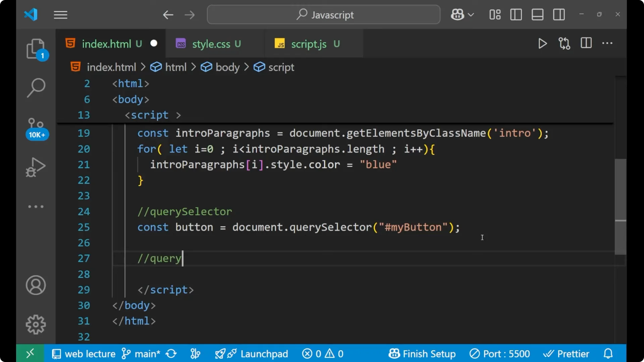Image resolution: width=644 pixels, height=362 pixels.
Task: Open the Manage settings gear
Action: (36, 324)
